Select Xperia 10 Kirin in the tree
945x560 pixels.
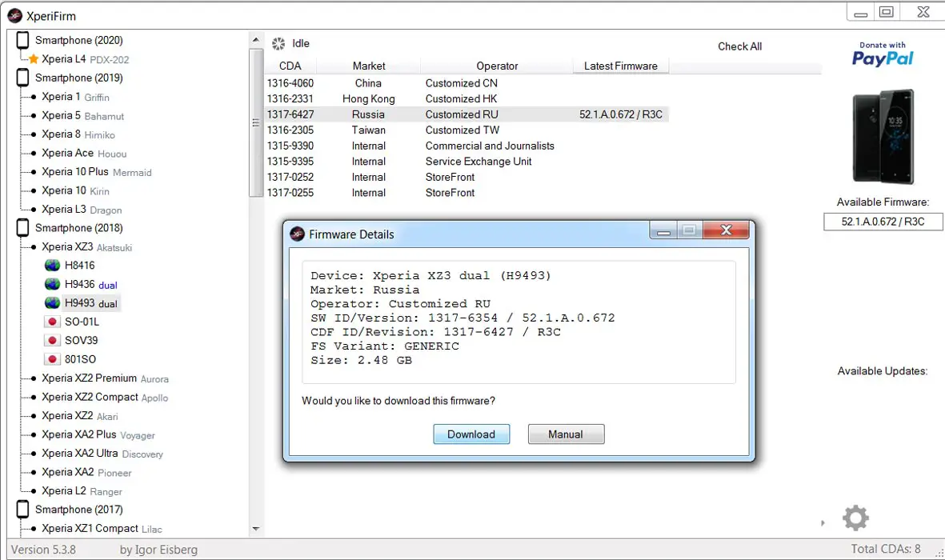pos(75,190)
